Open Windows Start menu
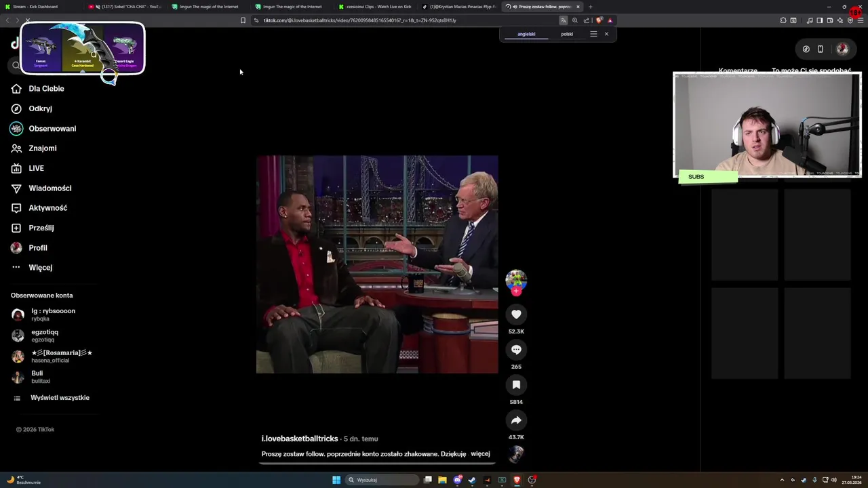The width and height of the screenshot is (868, 488). coord(336,480)
